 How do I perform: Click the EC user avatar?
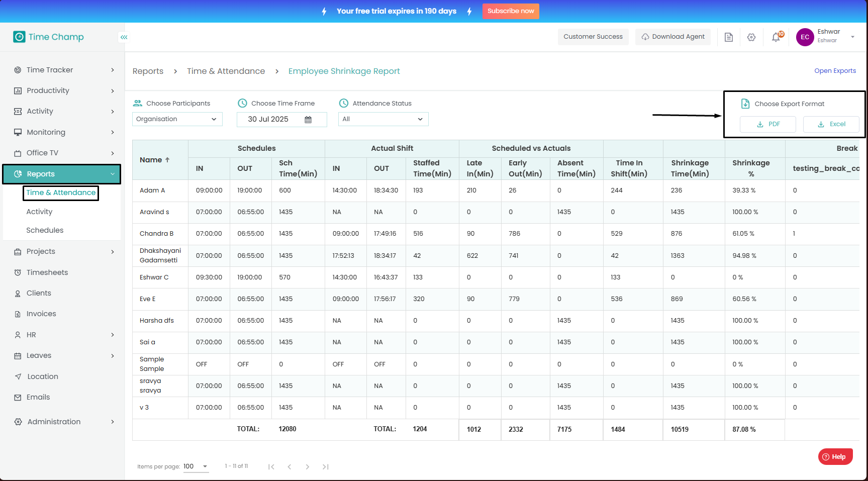[805, 37]
